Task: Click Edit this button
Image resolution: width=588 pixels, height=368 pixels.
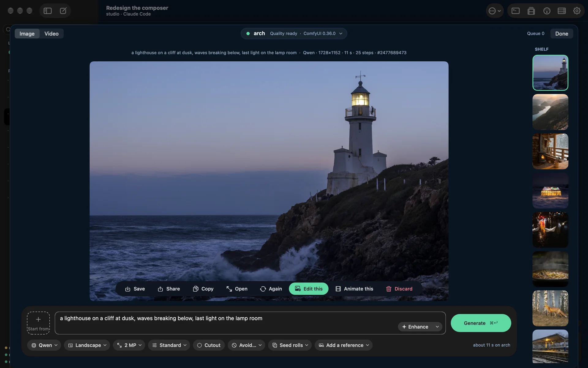Action: click(x=308, y=289)
